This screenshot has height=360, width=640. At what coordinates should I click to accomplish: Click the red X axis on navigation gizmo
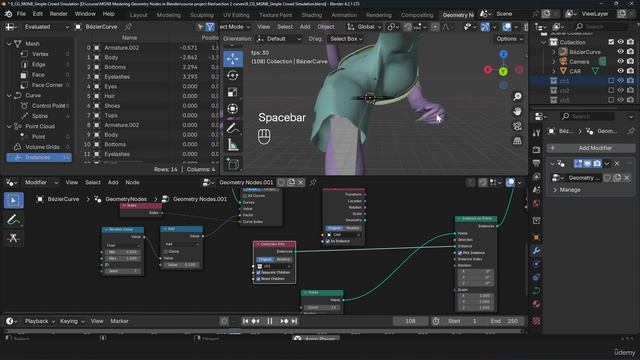[x=488, y=70]
